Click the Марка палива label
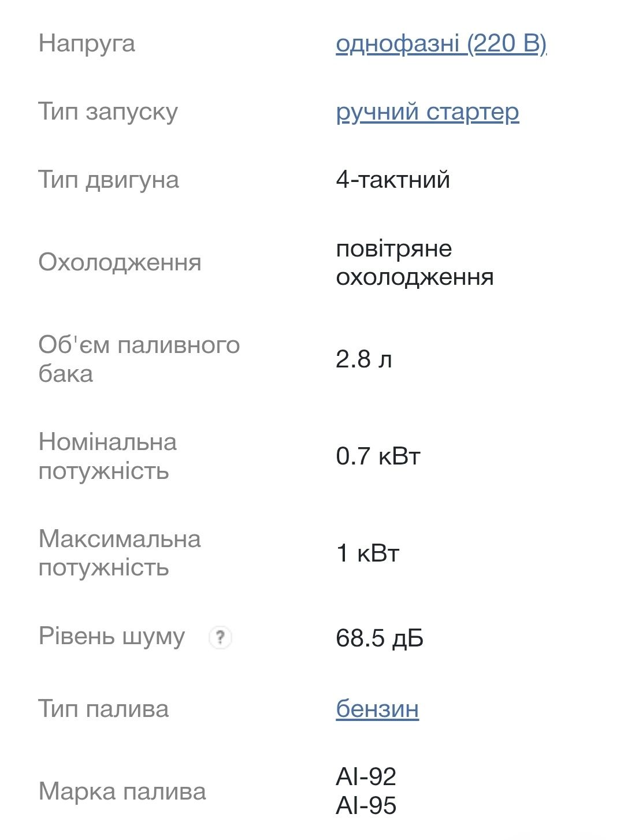This screenshot has height=840, width=624. [122, 792]
